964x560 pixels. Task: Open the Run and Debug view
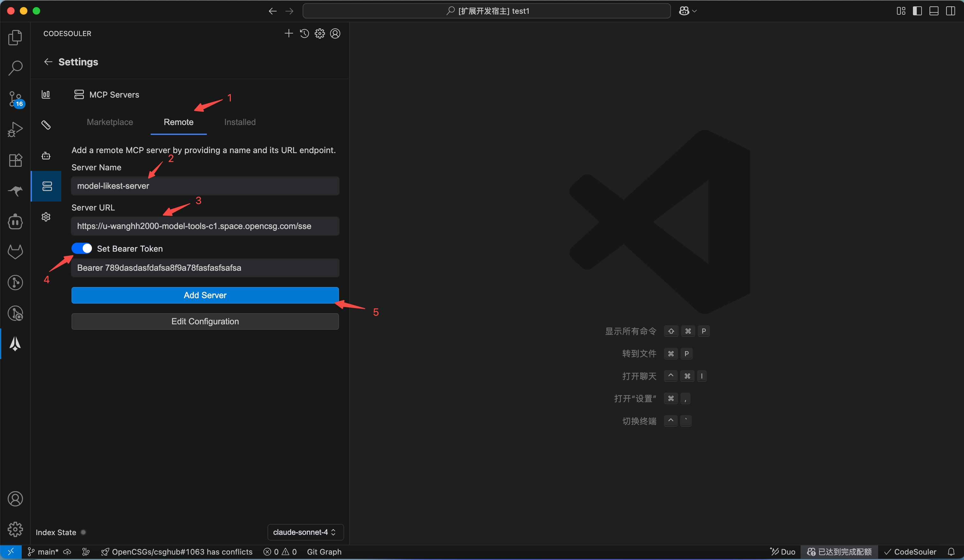tap(15, 129)
